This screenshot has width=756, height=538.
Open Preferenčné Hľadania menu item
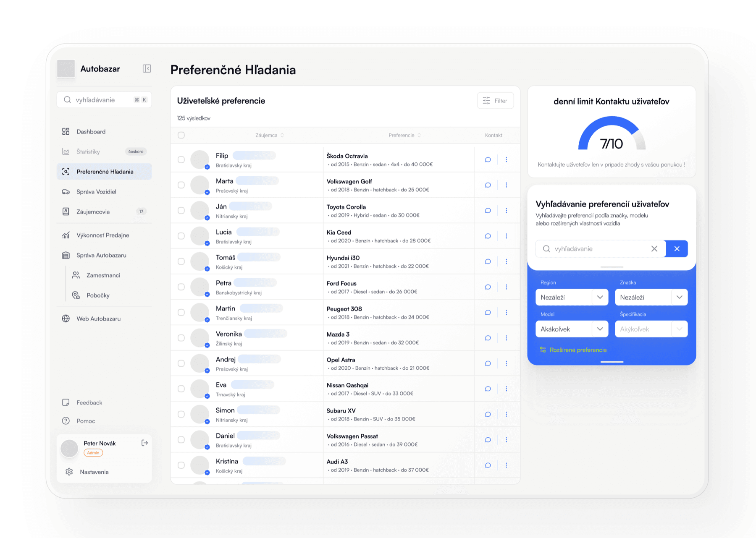104,172
